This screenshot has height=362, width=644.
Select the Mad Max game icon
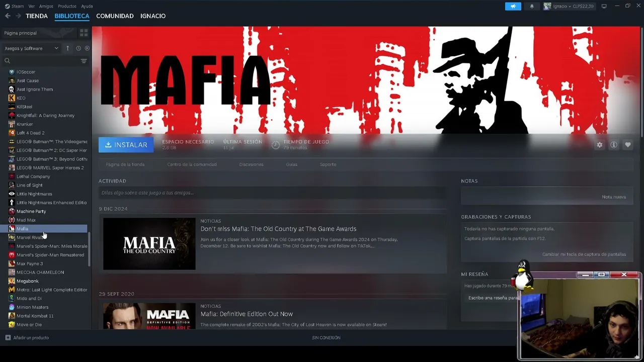(12, 220)
